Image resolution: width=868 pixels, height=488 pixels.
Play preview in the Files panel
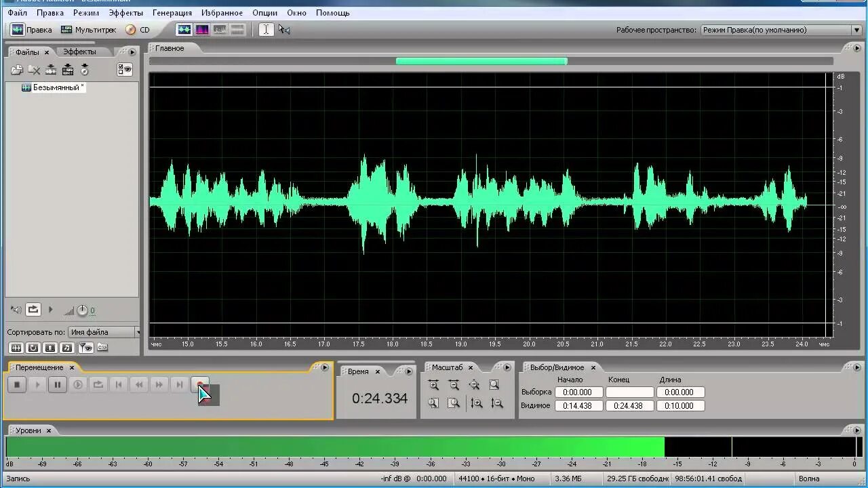[50, 310]
